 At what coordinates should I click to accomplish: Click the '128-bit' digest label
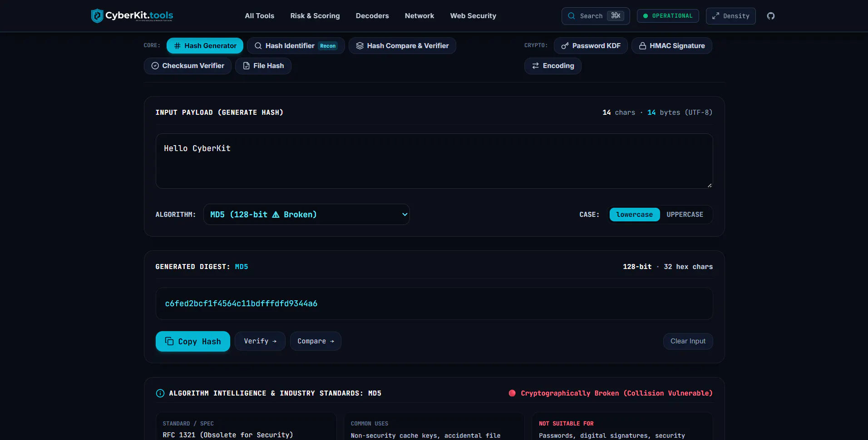(637, 267)
